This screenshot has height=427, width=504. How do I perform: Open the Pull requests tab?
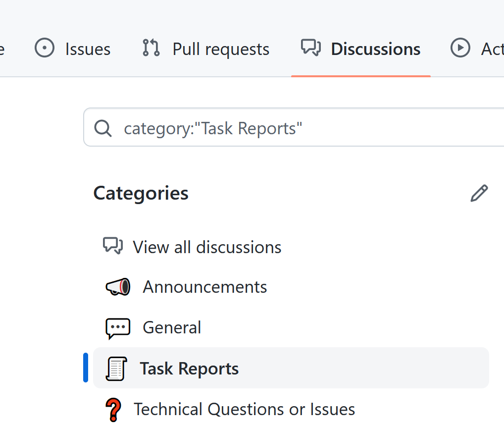[206, 49]
